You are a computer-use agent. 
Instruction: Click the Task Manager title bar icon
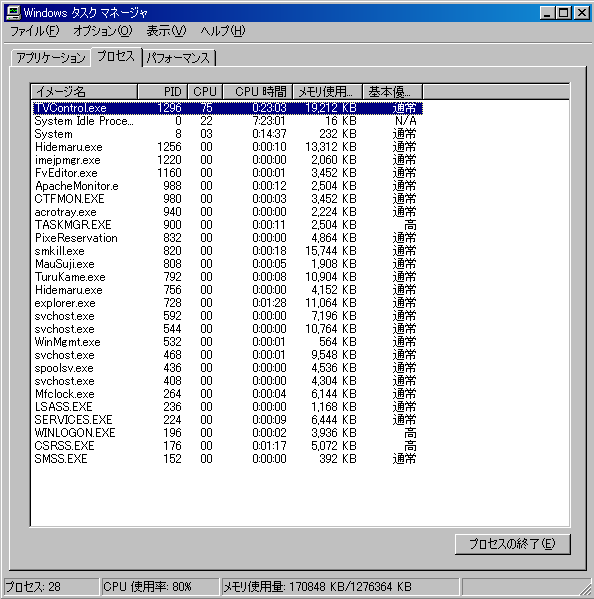point(13,13)
